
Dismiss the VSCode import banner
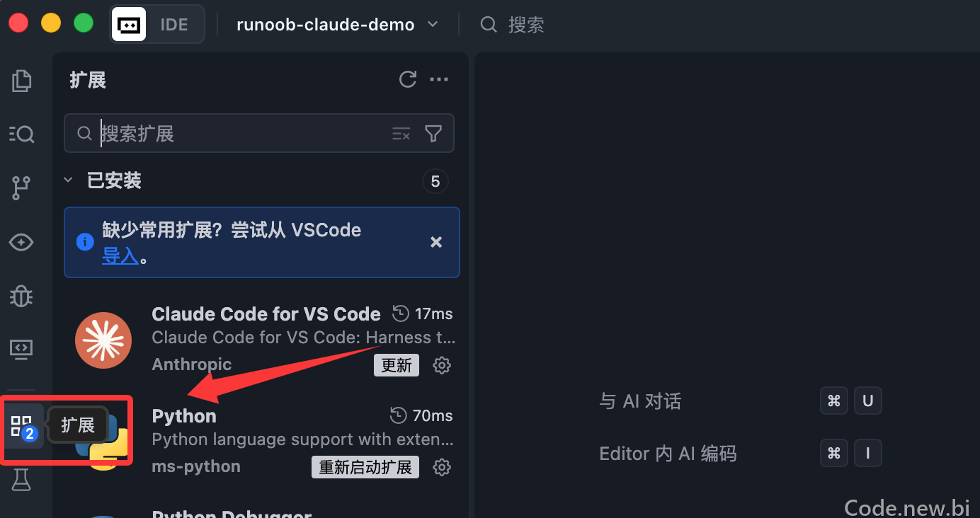click(x=436, y=242)
